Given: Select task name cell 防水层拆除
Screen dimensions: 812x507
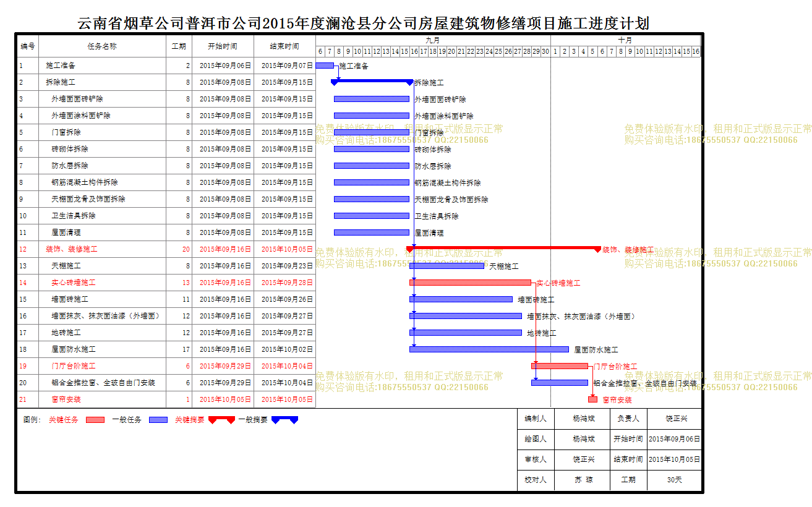Looking at the screenshot, I should [103, 165].
